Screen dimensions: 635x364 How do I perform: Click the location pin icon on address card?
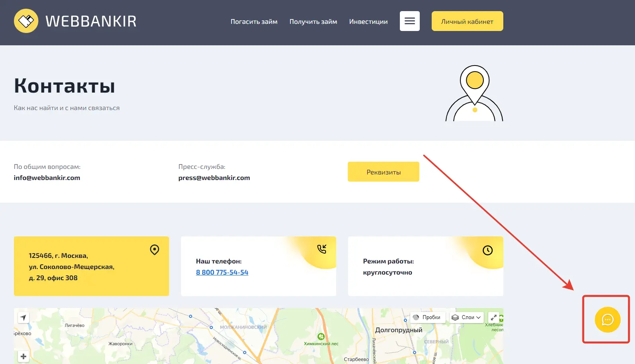155,250
